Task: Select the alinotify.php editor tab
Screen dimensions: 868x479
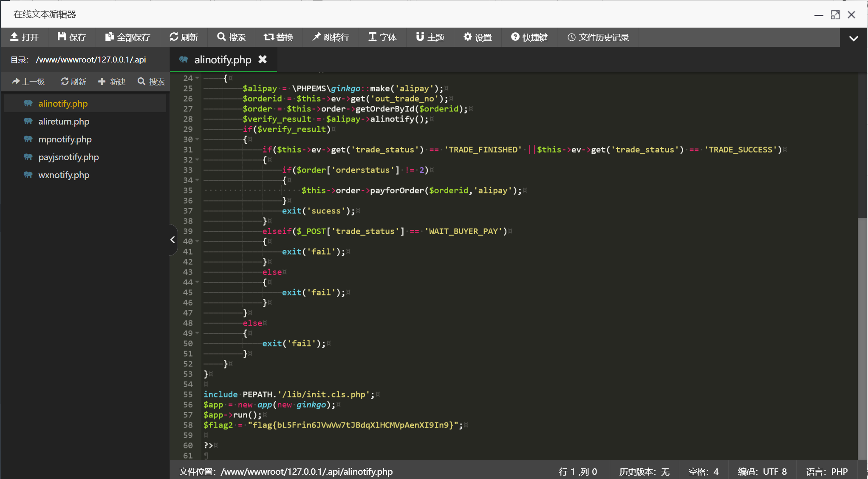Action: [223, 60]
